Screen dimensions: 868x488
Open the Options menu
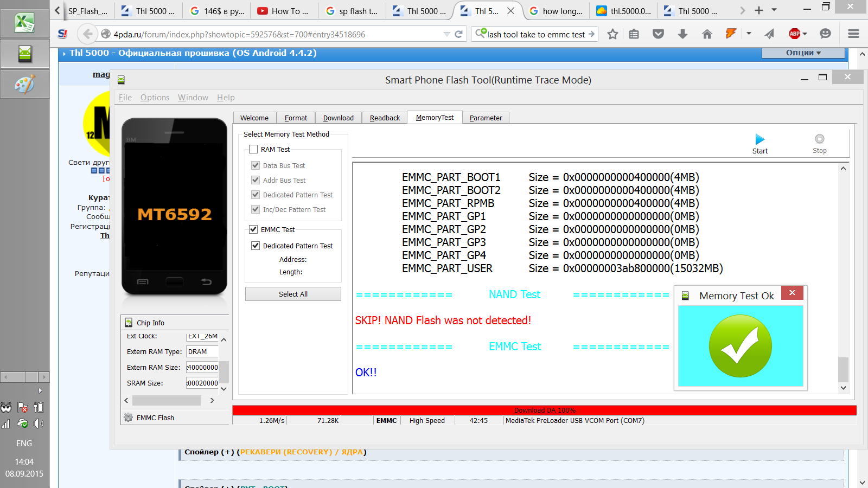(x=155, y=98)
